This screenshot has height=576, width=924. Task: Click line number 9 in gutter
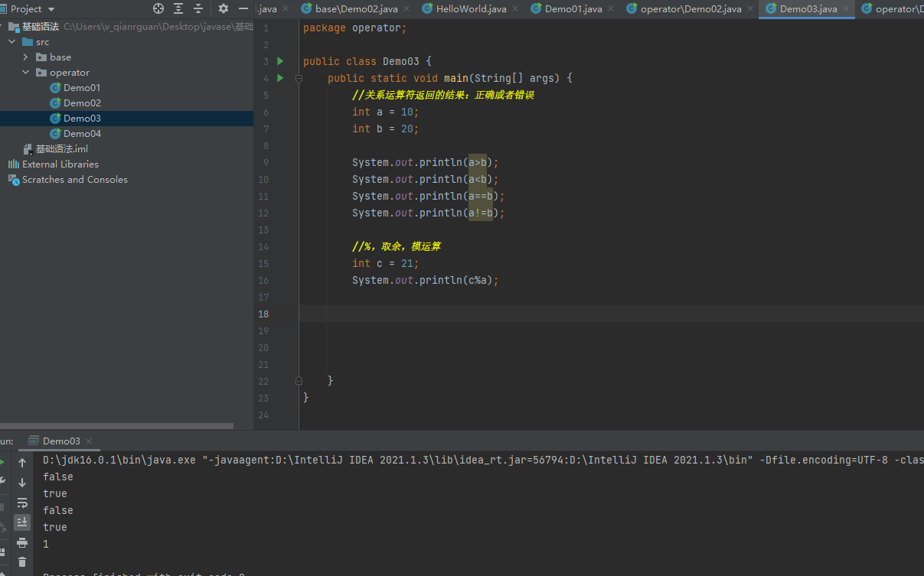point(265,162)
